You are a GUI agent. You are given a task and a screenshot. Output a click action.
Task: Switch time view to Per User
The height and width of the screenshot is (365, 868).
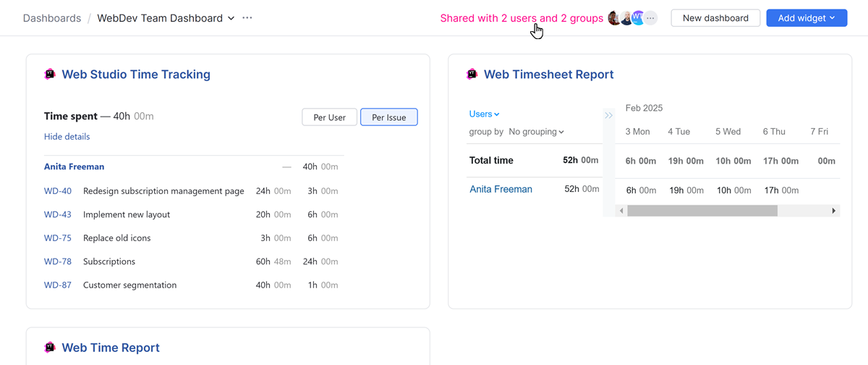pos(329,117)
